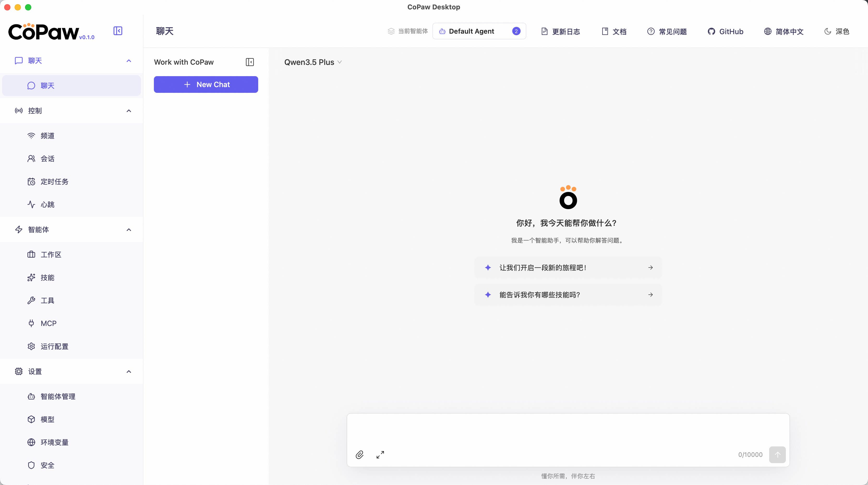The width and height of the screenshot is (868, 485).
Task: Open 模型 settings menu item
Action: 47,419
